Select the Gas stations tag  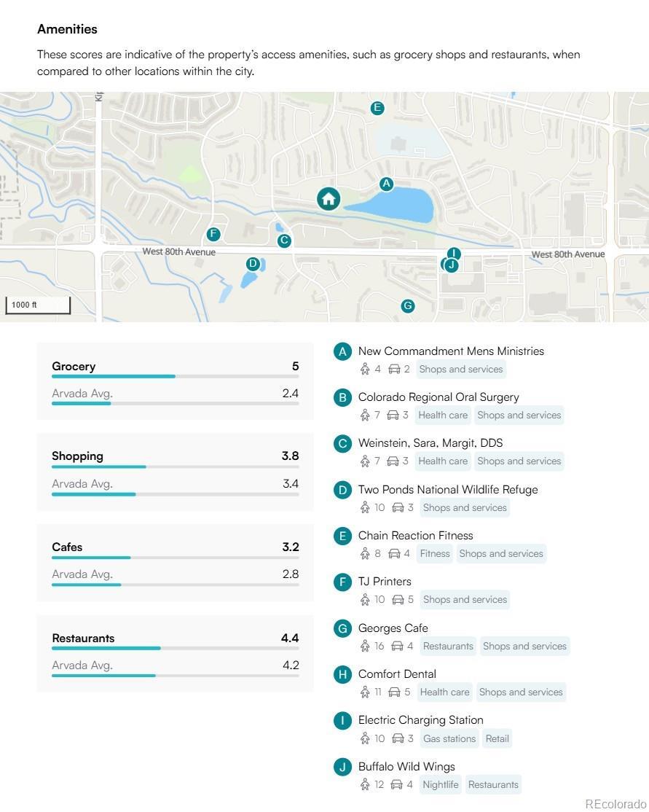coord(449,738)
